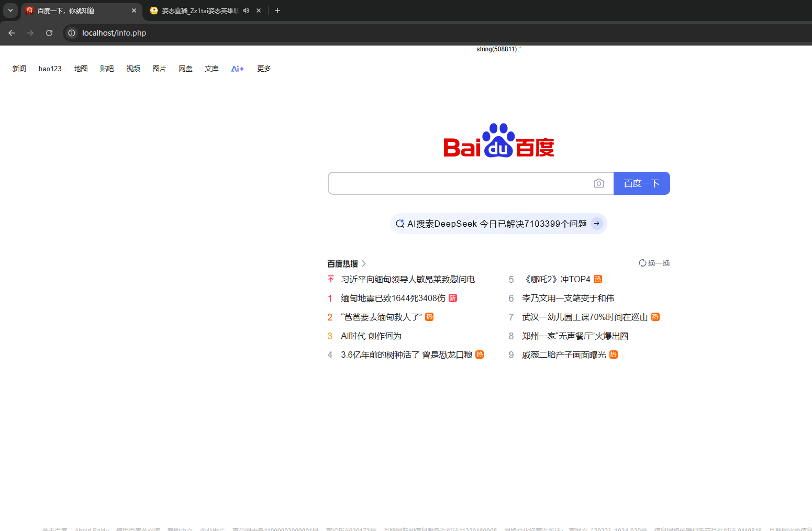The height and width of the screenshot is (531, 812).
Task: View site information for localhost
Action: pos(72,33)
